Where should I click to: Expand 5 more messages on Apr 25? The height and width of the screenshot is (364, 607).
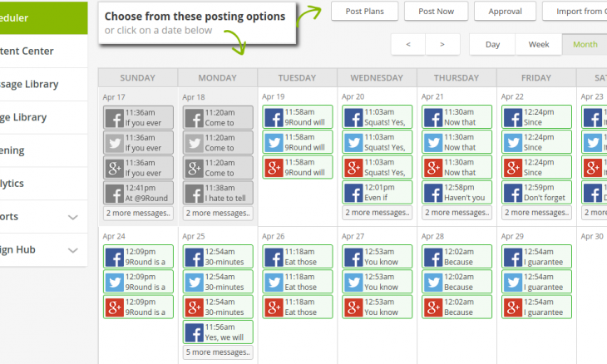218,352
